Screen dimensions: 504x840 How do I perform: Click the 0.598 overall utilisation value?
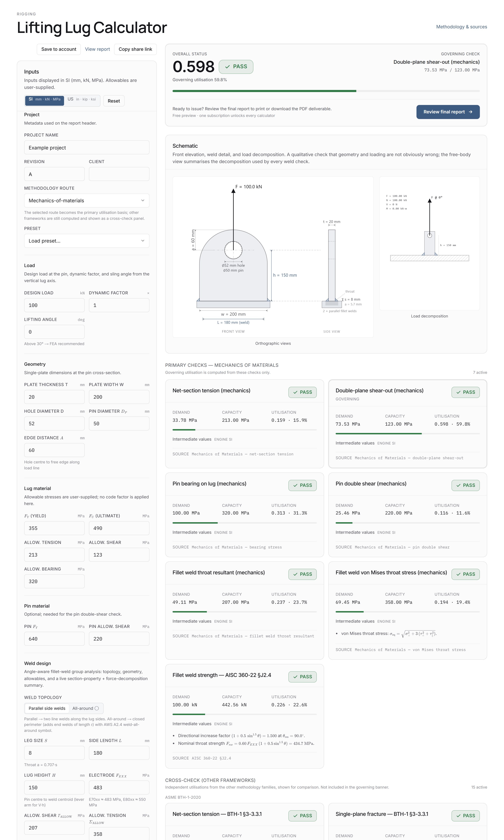coord(194,66)
